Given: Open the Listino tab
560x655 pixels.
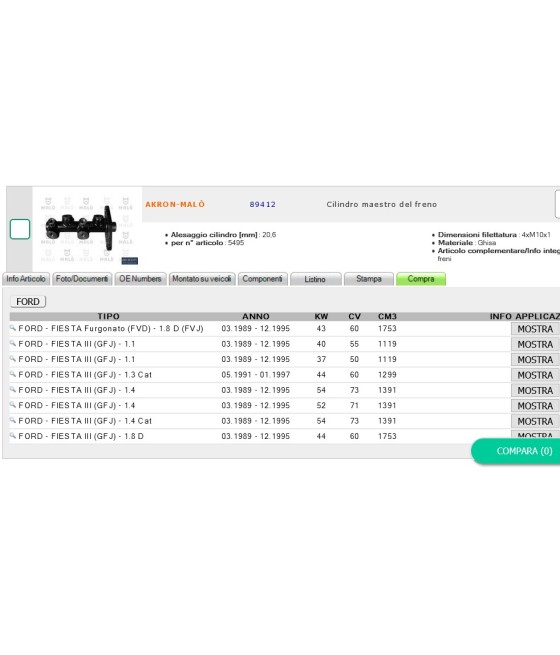Looking at the screenshot, I should 315,279.
